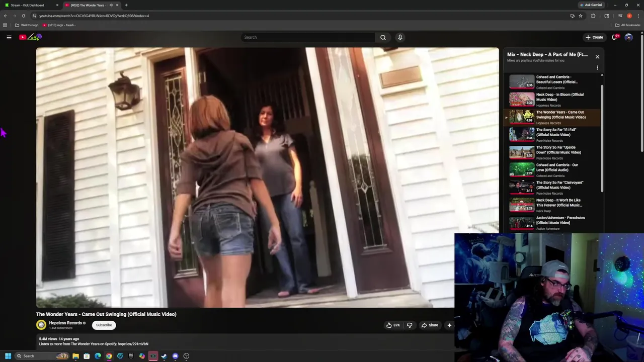This screenshot has width=644, height=362.
Task: Close the Mix playlist panel
Action: [x=597, y=57]
